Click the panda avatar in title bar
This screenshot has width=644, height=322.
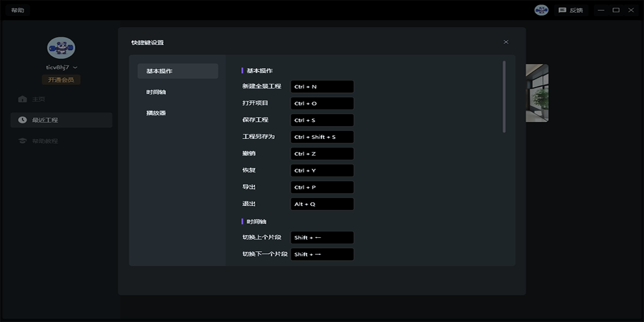[x=541, y=10]
